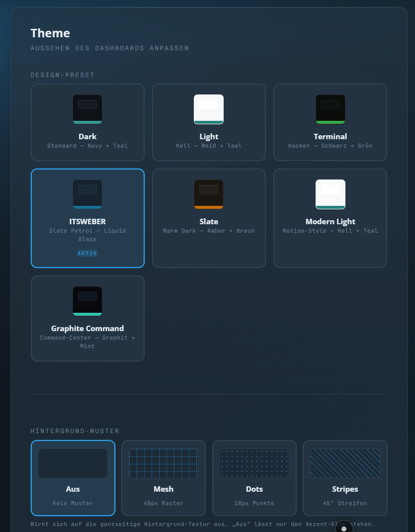The height and width of the screenshot is (532, 415).
Task: Select the Stripes 45° Streifen pattern
Action: (345, 478)
